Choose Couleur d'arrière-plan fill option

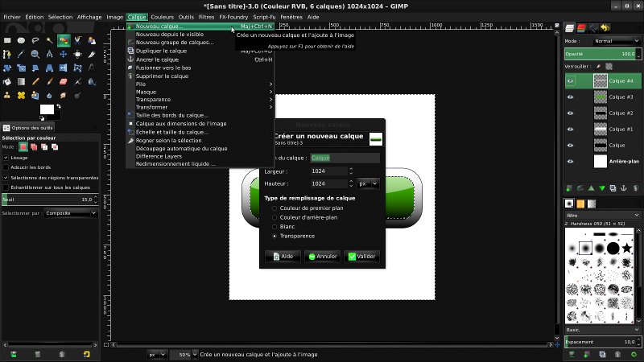275,217
